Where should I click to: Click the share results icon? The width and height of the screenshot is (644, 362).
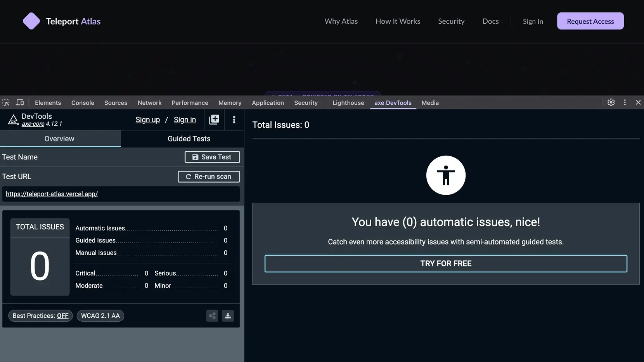tap(212, 316)
